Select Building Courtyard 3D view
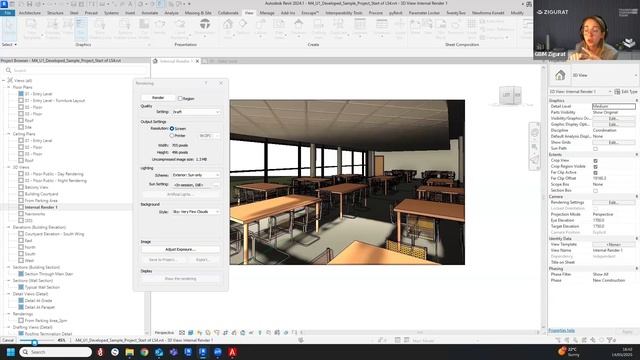The image size is (640, 360). 41,194
